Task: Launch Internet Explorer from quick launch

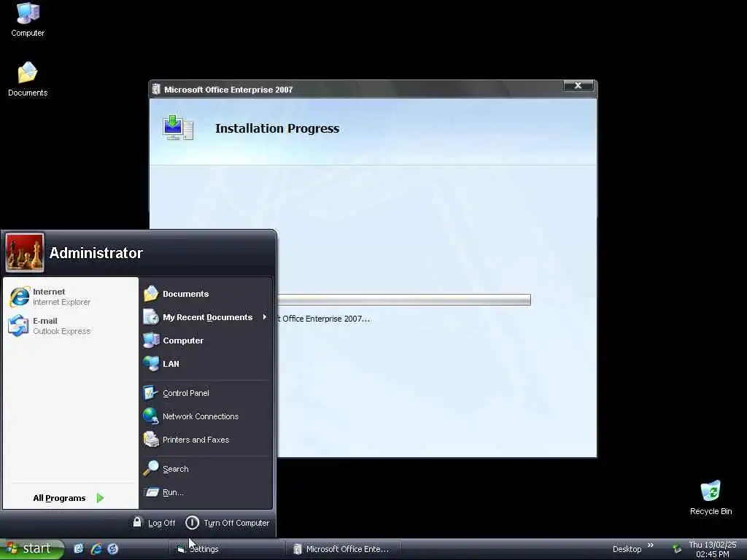Action: [x=96, y=549]
